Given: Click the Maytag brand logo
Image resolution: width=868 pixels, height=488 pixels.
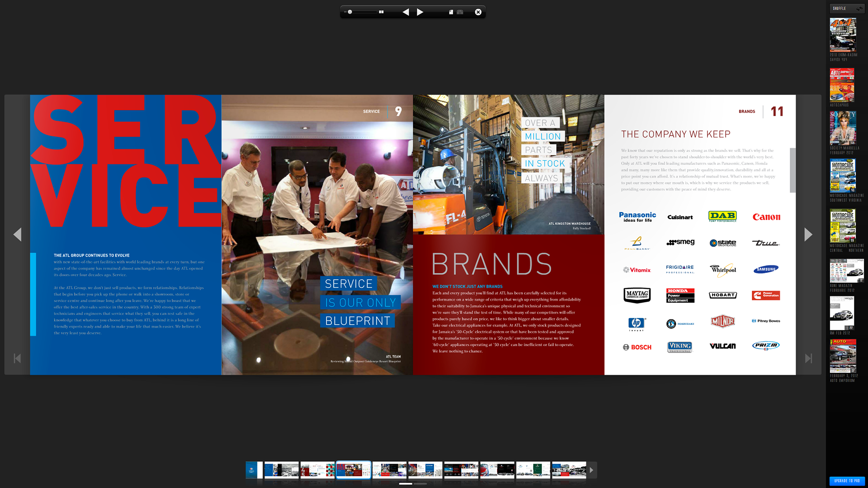Looking at the screenshot, I should click(637, 295).
